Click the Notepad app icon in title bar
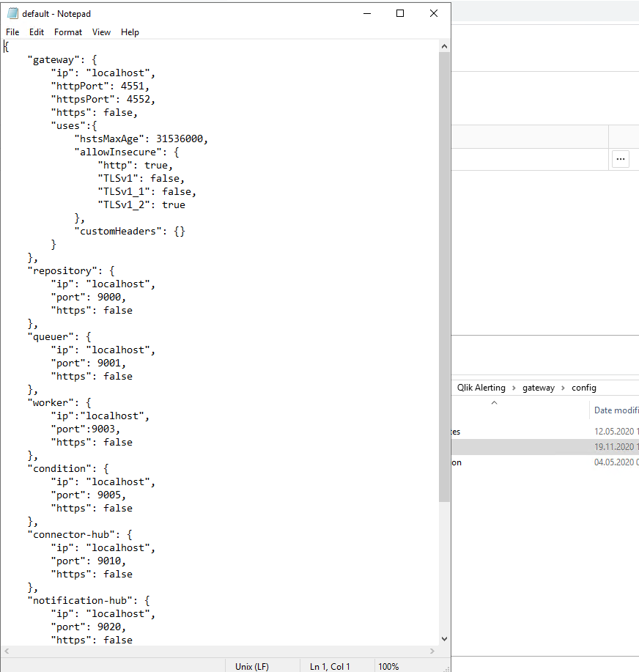Screen dimensions: 639x672 click(x=13, y=14)
